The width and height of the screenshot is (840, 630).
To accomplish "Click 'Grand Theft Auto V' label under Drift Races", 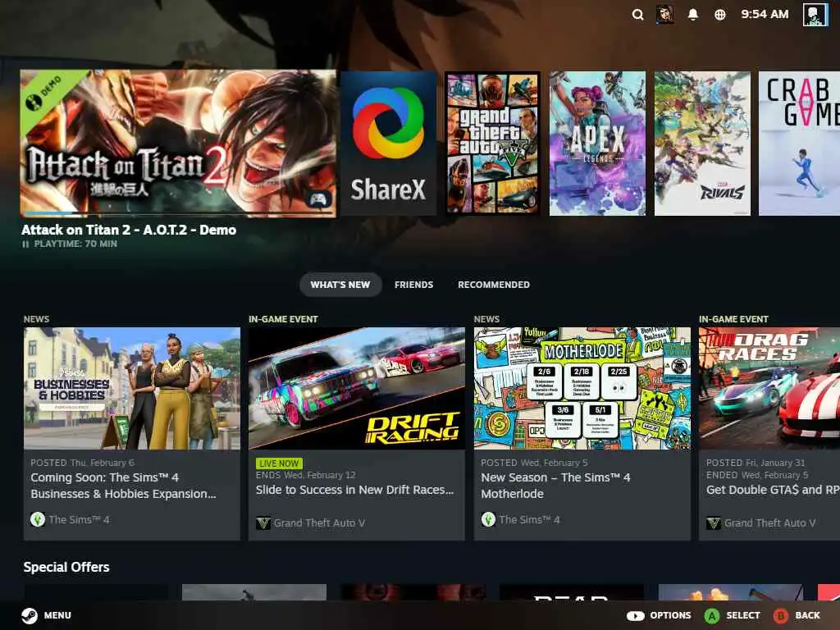I will pyautogui.click(x=320, y=523).
